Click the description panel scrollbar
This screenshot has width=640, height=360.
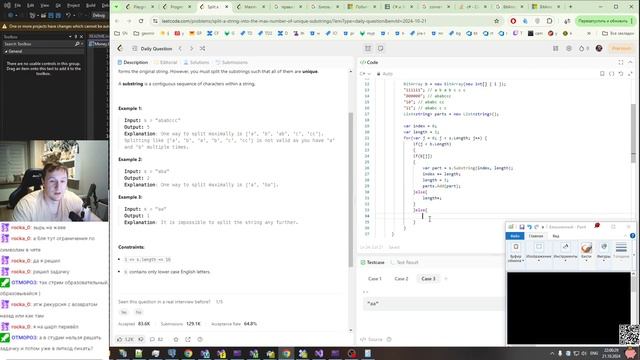click(x=351, y=190)
